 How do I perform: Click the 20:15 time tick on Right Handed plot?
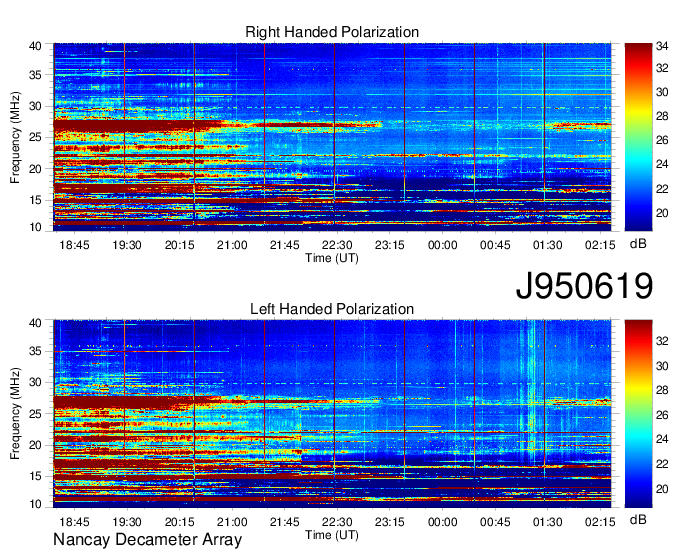[179, 245]
